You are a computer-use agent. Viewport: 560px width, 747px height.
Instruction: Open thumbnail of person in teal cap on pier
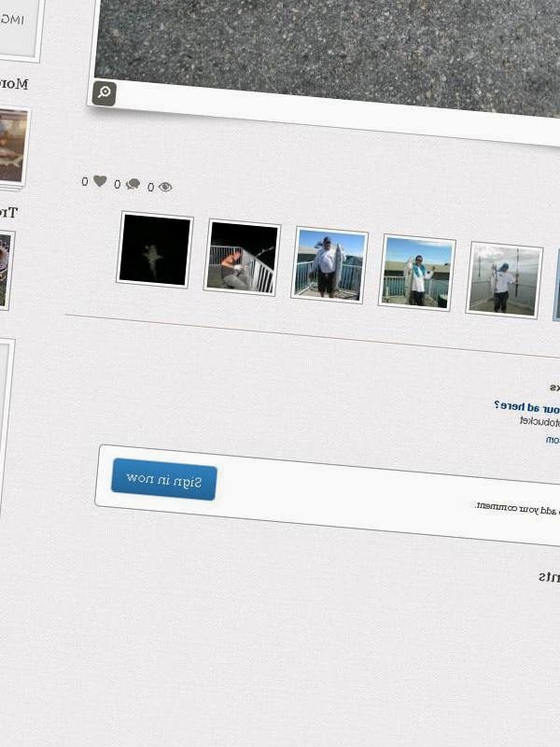504,280
